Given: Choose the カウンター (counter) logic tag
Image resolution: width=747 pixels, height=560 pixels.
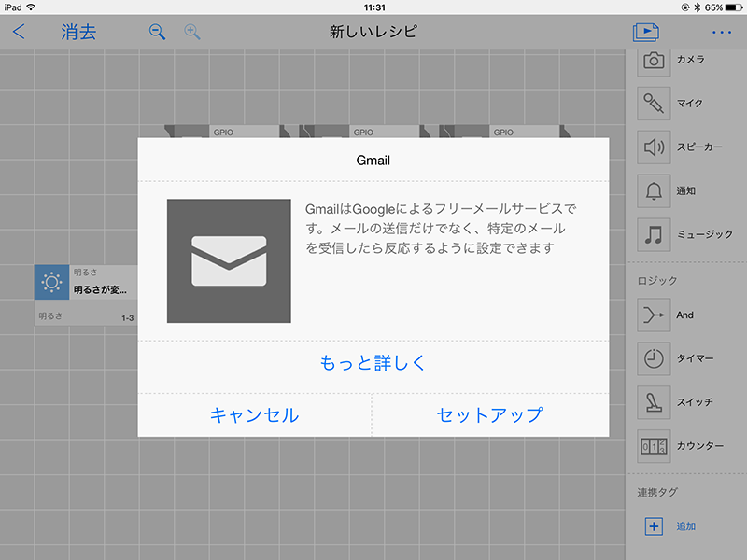Looking at the screenshot, I should [x=654, y=446].
